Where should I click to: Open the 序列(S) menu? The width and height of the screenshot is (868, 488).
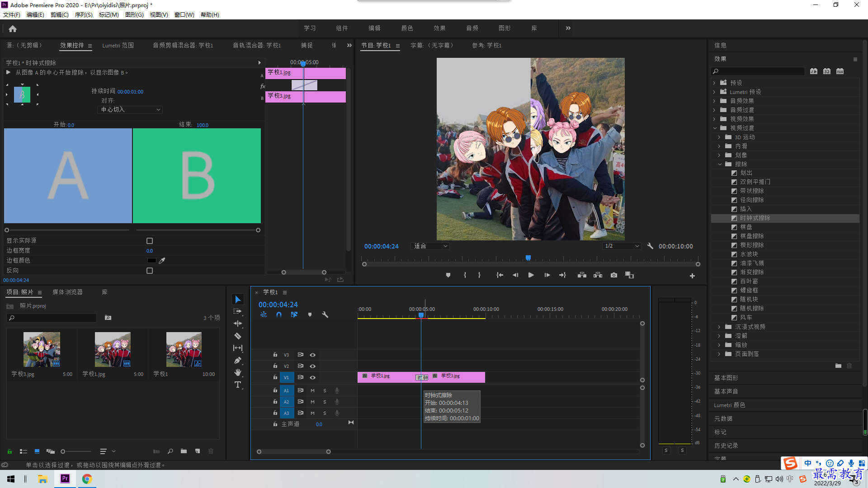tap(84, 15)
